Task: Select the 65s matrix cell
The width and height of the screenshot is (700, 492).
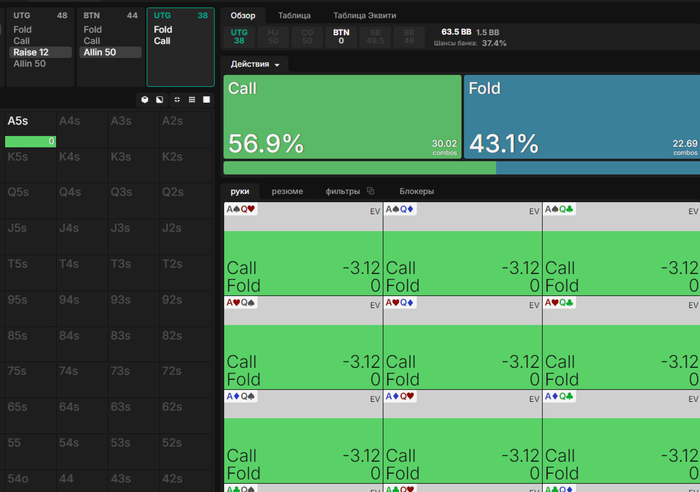Action: pyautogui.click(x=30, y=416)
